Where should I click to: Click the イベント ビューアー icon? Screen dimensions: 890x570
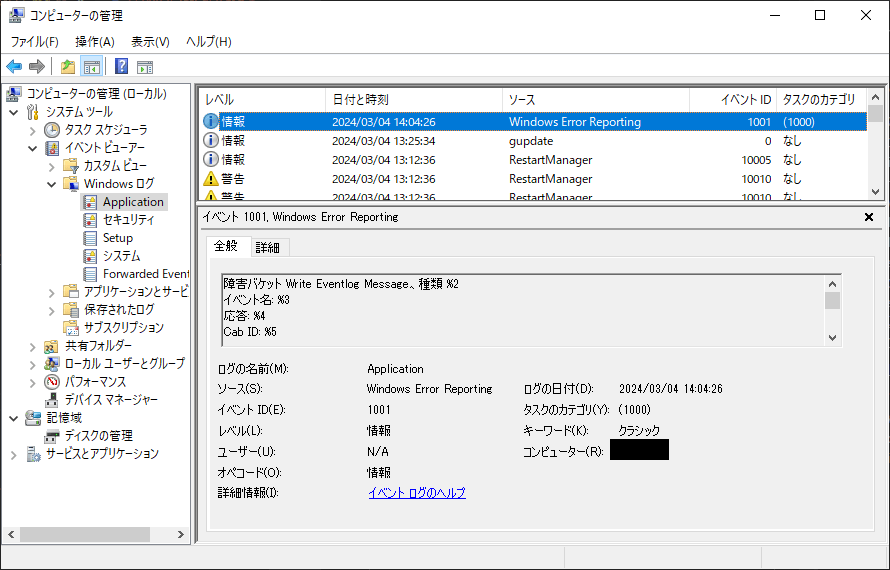tap(52, 148)
